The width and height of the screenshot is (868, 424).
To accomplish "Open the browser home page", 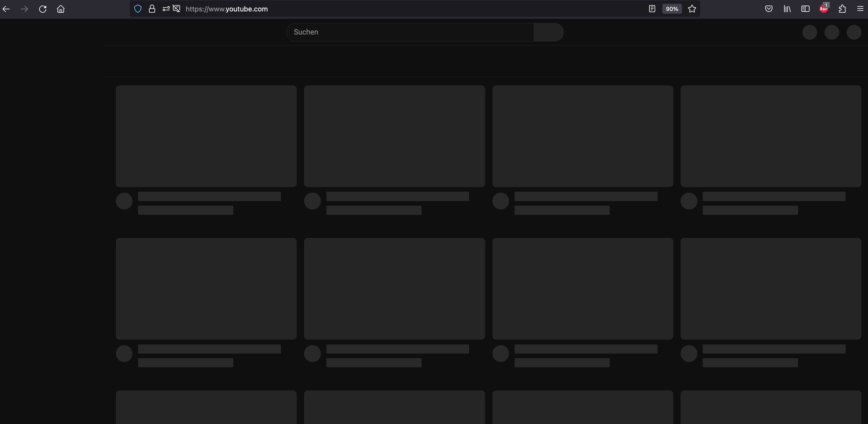I will [x=61, y=9].
